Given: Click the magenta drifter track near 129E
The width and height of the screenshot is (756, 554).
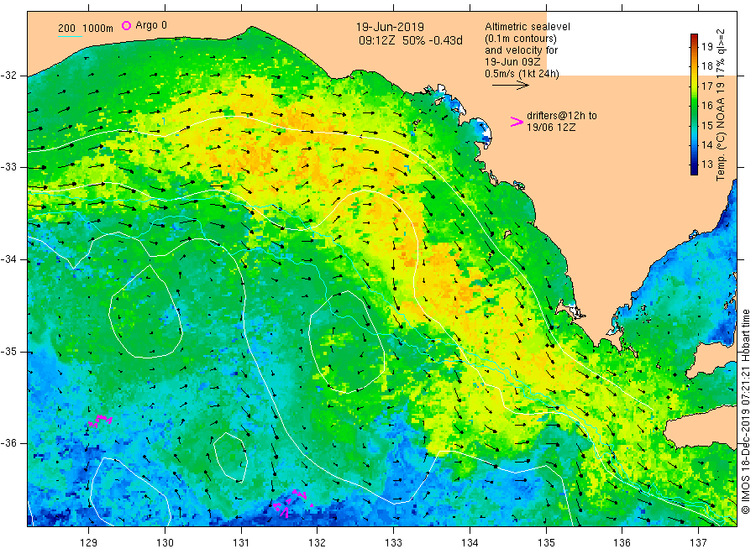Looking at the screenshot, I should pyautogui.click(x=100, y=421).
